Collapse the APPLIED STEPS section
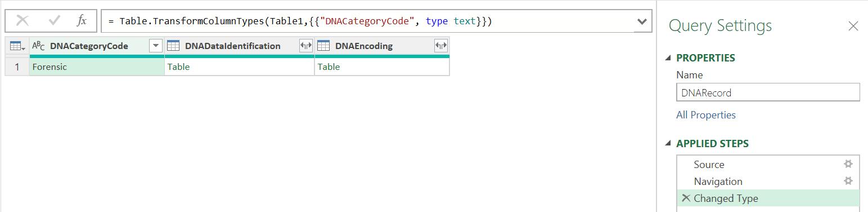868x212 pixels. coord(668,144)
